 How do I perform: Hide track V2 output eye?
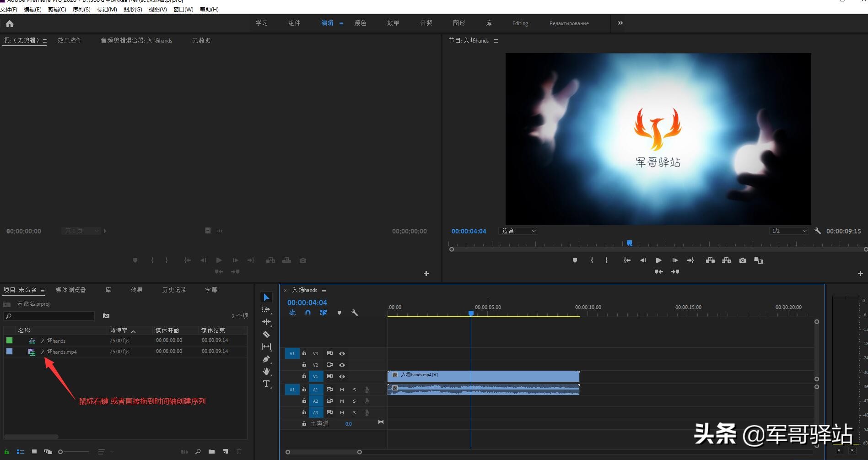tap(342, 365)
